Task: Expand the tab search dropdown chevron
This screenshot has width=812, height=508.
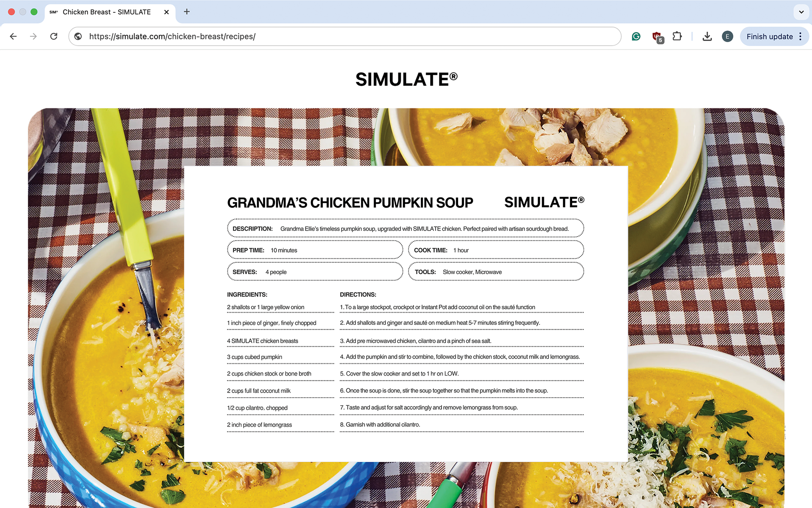Action: [801, 12]
